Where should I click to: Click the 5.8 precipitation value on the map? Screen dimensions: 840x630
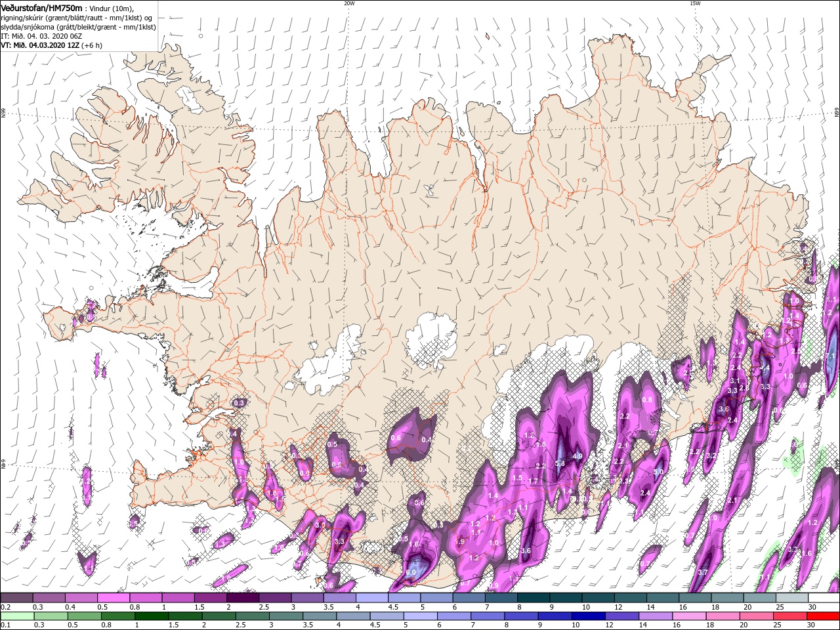(x=560, y=463)
